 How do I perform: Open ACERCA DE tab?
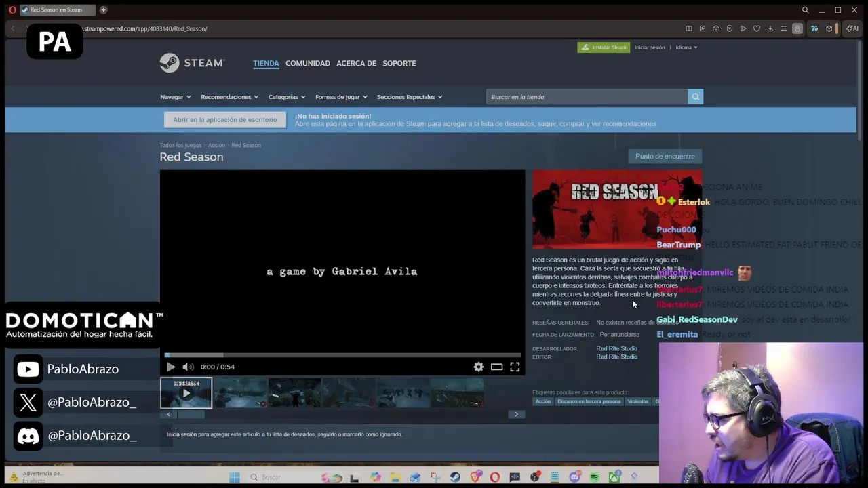(x=356, y=63)
